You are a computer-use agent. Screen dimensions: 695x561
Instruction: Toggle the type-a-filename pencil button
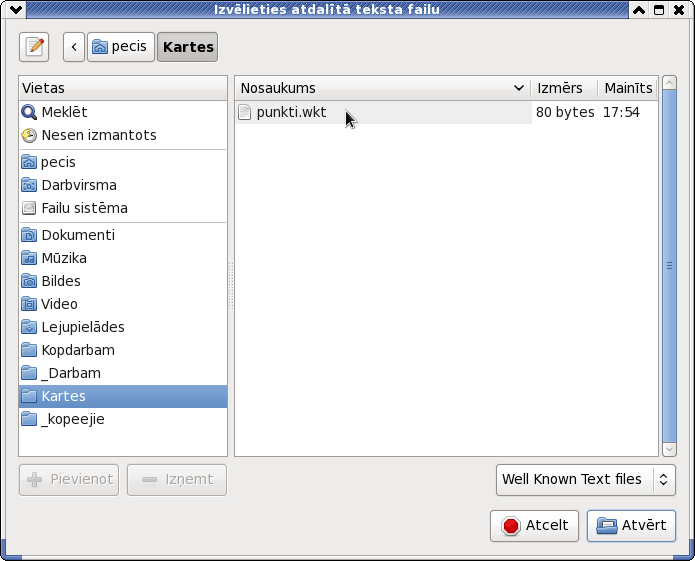click(x=34, y=47)
